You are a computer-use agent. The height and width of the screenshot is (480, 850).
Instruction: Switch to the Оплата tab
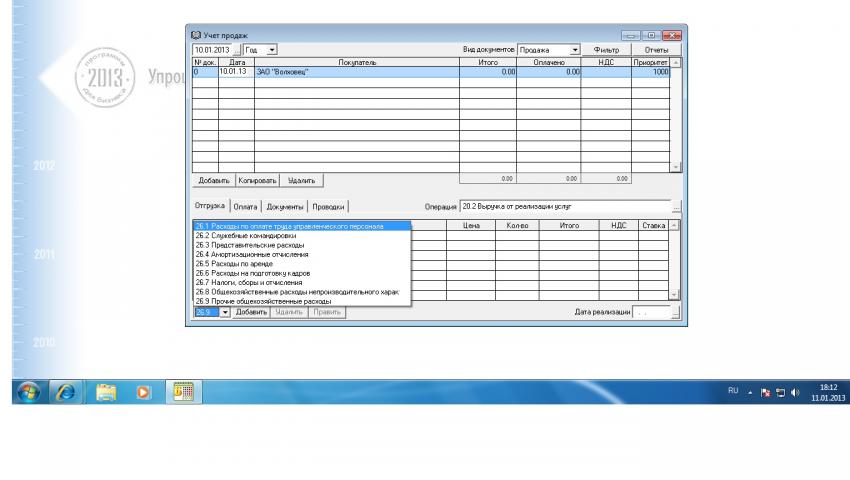[245, 207]
